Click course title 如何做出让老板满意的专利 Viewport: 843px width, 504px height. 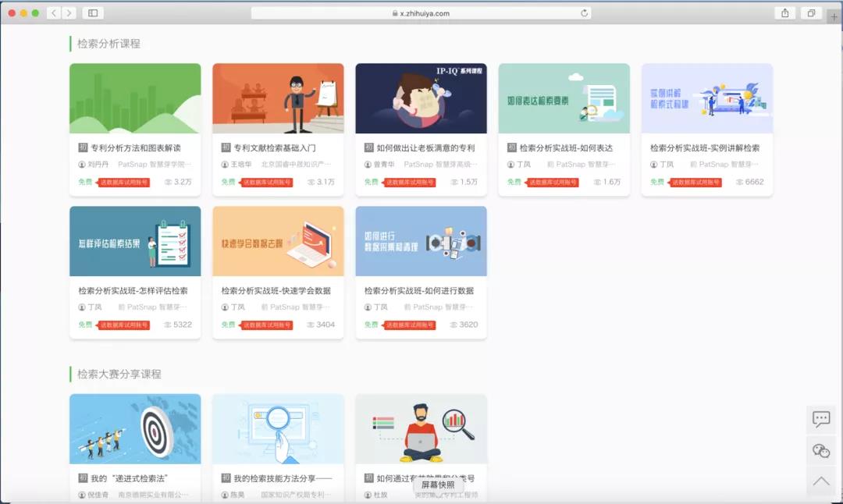click(x=426, y=147)
